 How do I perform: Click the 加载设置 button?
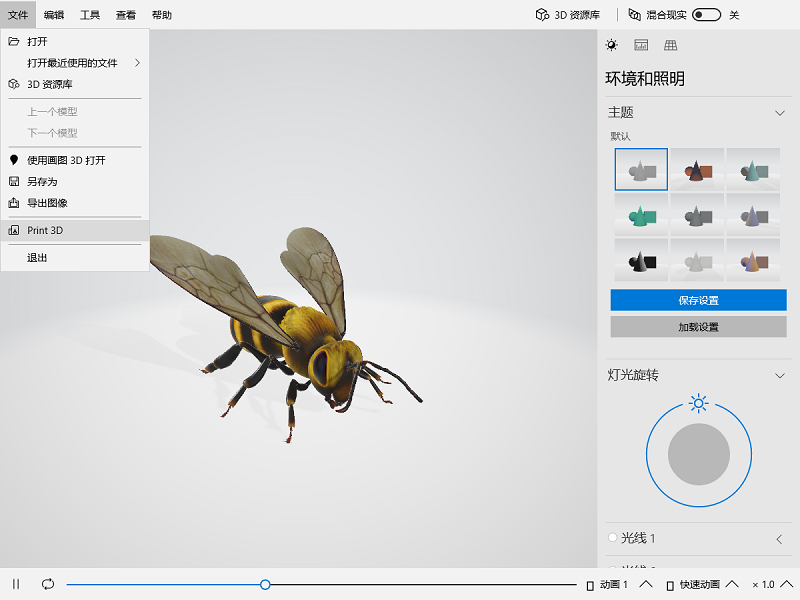698,327
